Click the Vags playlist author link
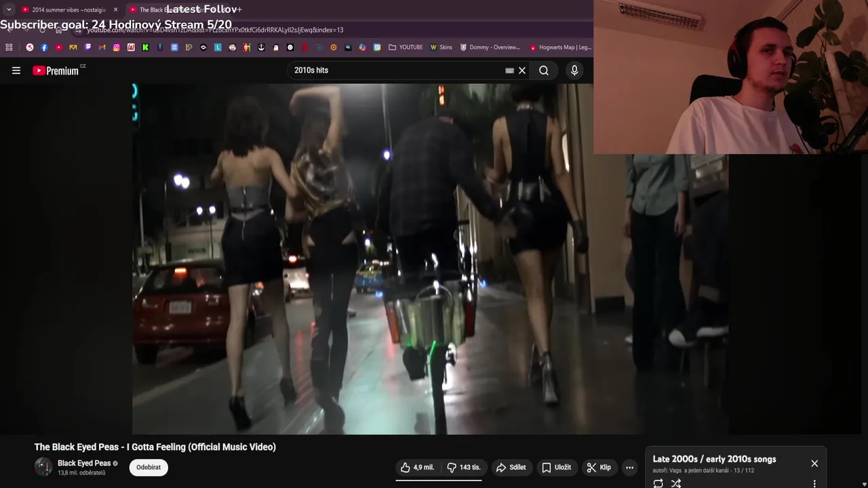868x488 pixels. pyautogui.click(x=675, y=470)
